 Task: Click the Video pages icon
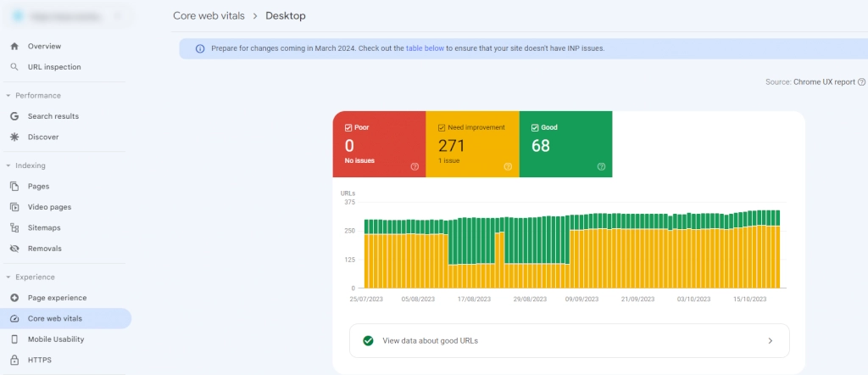pyautogui.click(x=15, y=207)
